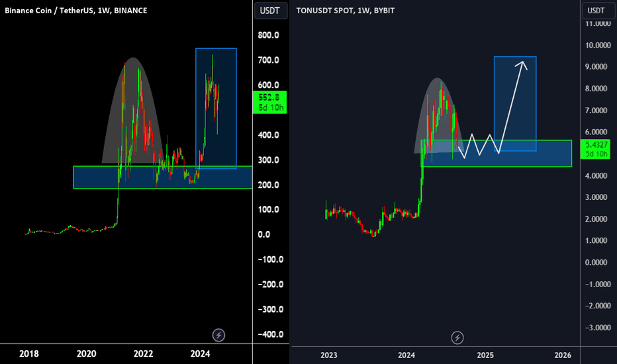
Task: Click the 3.0000 price level on the TON axis
Action: click(x=596, y=197)
